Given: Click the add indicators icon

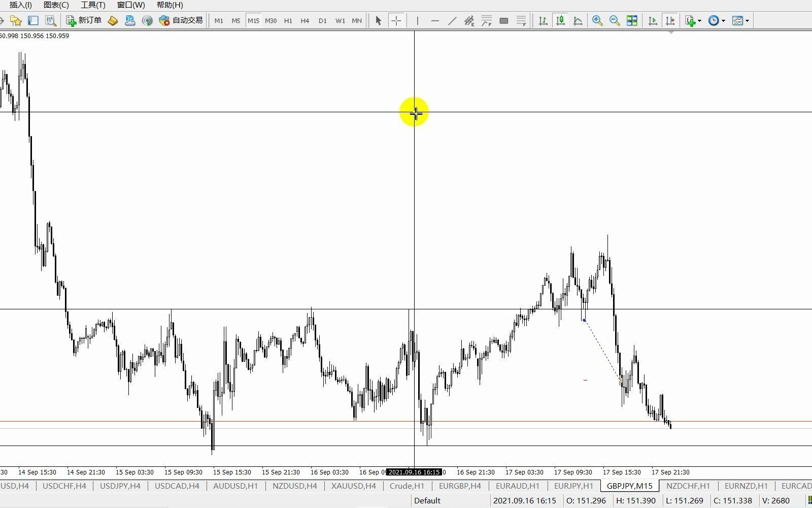Looking at the screenshot, I should (x=690, y=21).
